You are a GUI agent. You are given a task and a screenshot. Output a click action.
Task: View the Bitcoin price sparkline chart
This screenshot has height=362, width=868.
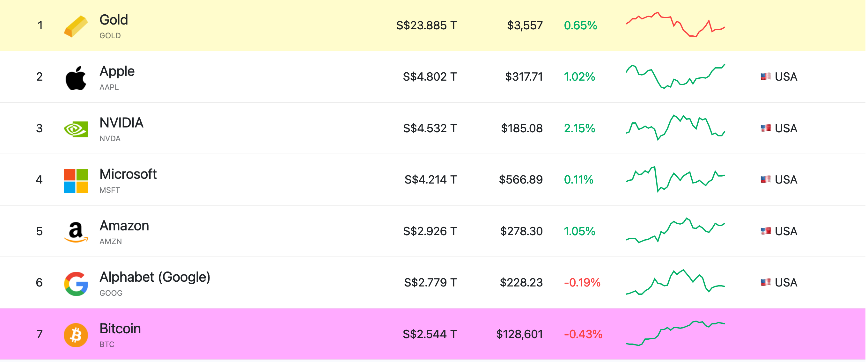(x=675, y=333)
